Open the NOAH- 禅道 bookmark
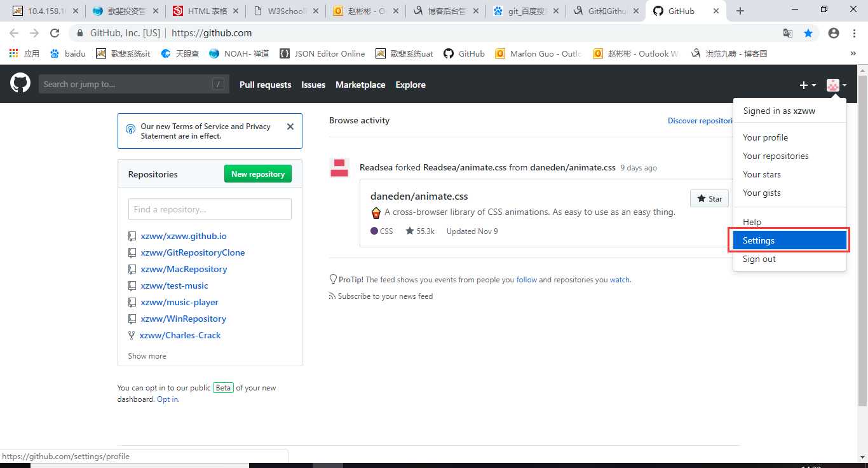The width and height of the screenshot is (868, 468). 239,53
